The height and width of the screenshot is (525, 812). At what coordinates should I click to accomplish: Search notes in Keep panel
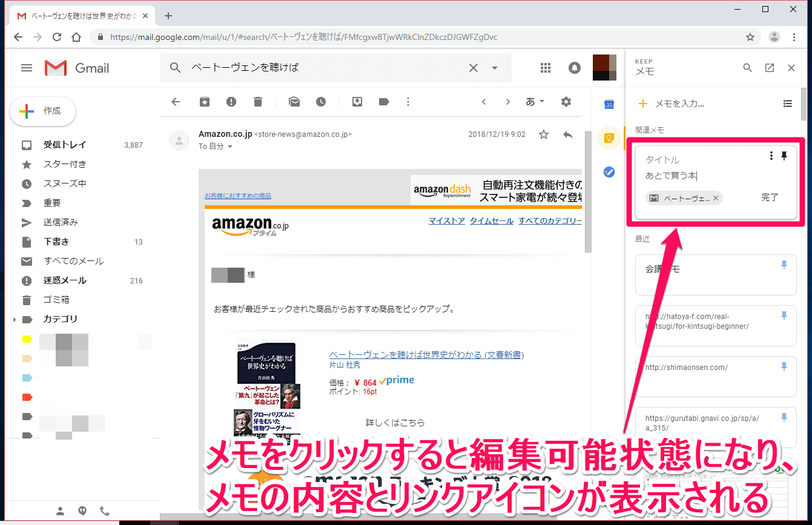pyautogui.click(x=748, y=68)
